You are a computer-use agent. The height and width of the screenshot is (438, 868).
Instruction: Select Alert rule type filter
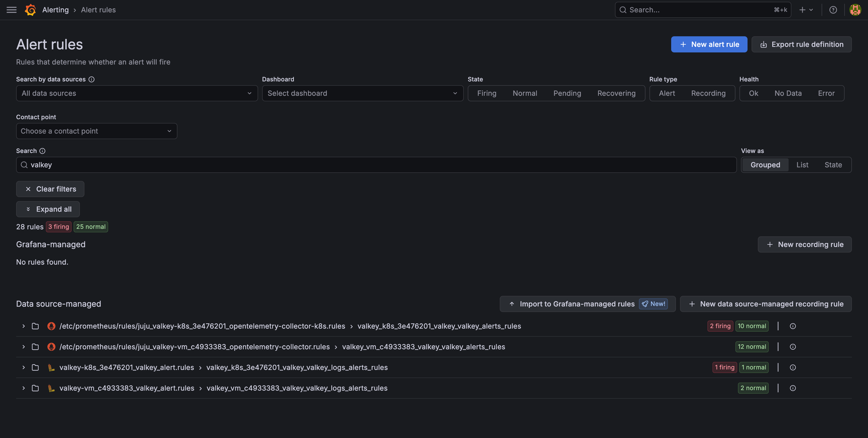coord(667,93)
